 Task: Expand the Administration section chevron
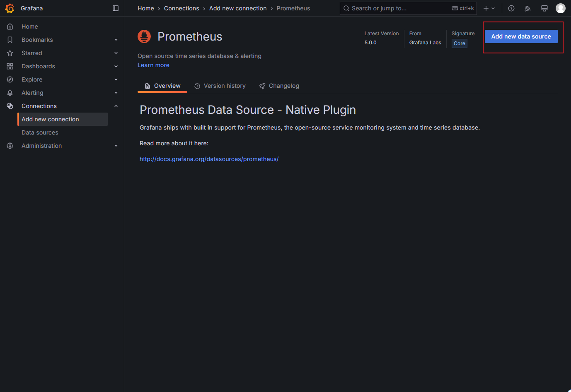116,146
